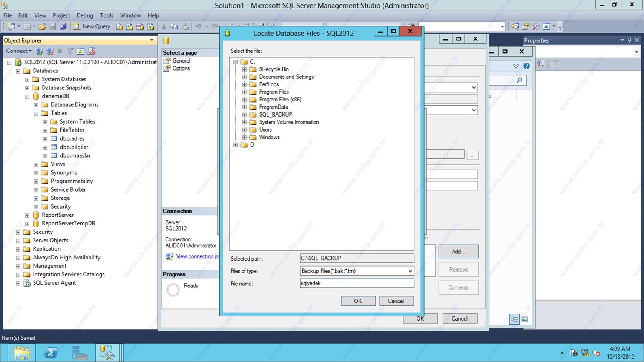The image size is (644, 362).
Task: Click Connect Object Explorer icon
Action: click(39, 51)
